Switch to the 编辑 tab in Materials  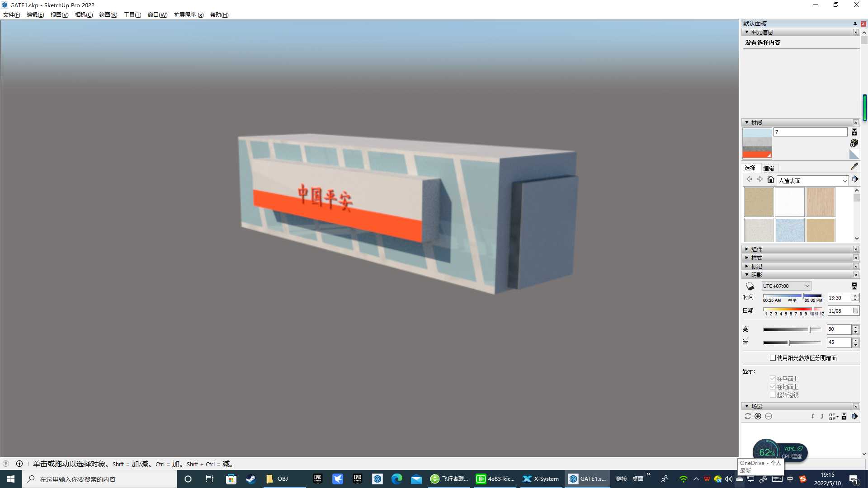(x=769, y=168)
